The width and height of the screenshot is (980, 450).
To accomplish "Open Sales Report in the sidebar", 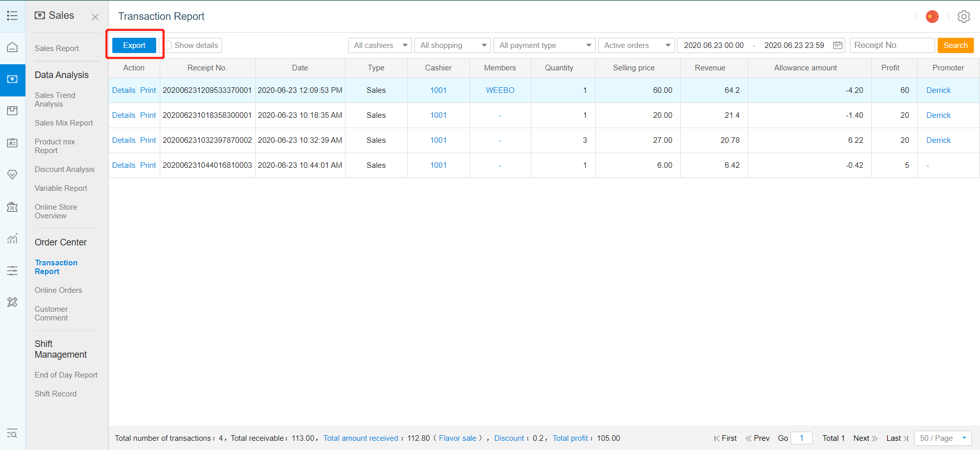I will point(57,48).
